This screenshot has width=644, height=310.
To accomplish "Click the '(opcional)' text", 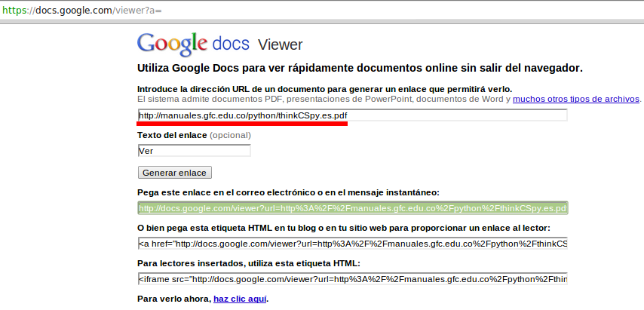I will (x=231, y=135).
